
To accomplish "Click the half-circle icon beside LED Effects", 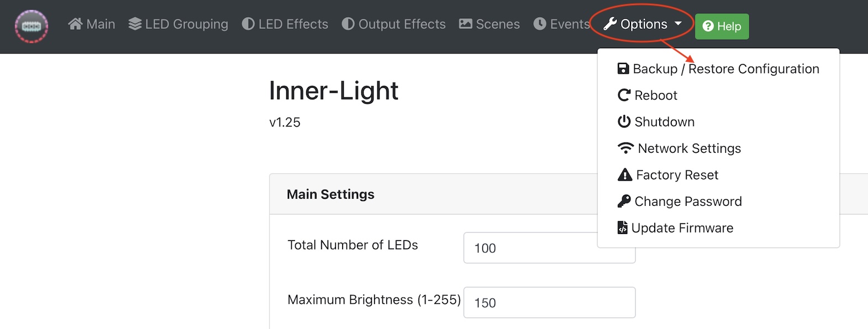I will [248, 24].
